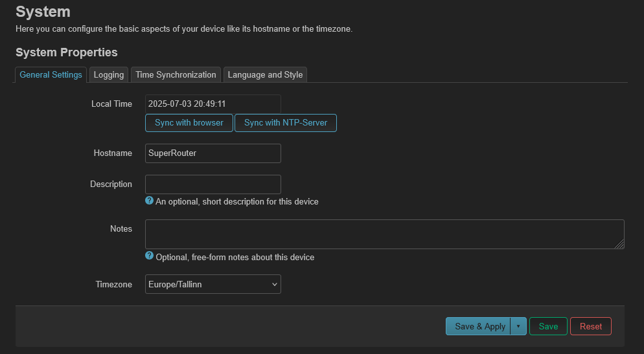Go to the Time Synchronization tab

tap(176, 74)
